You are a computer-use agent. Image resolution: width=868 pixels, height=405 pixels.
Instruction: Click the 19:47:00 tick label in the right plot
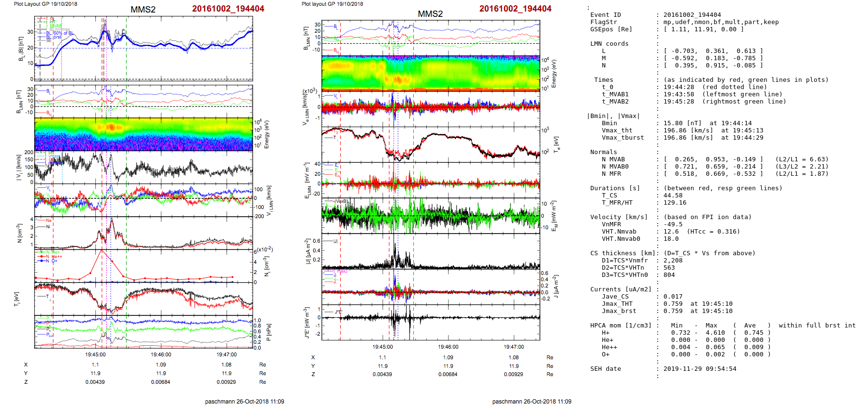pyautogui.click(x=514, y=347)
